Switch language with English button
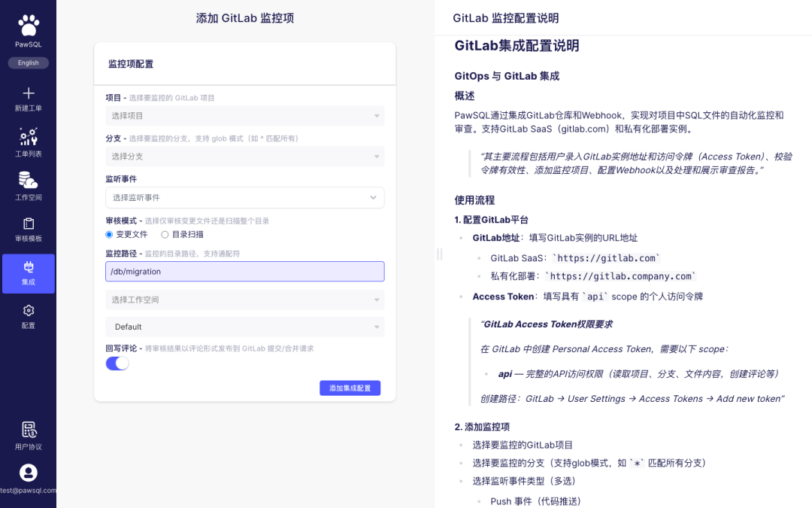Image resolution: width=812 pixels, height=508 pixels. pos(29,62)
